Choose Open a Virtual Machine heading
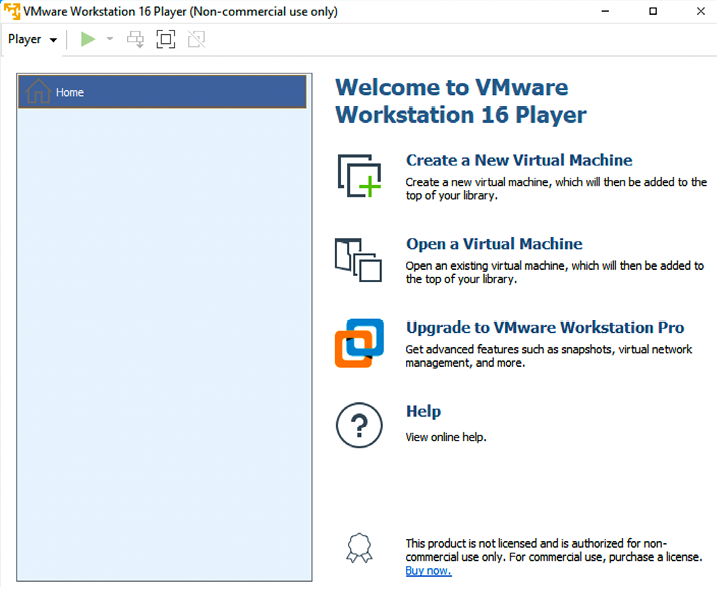Image resolution: width=717 pixels, height=589 pixels. pos(494,244)
